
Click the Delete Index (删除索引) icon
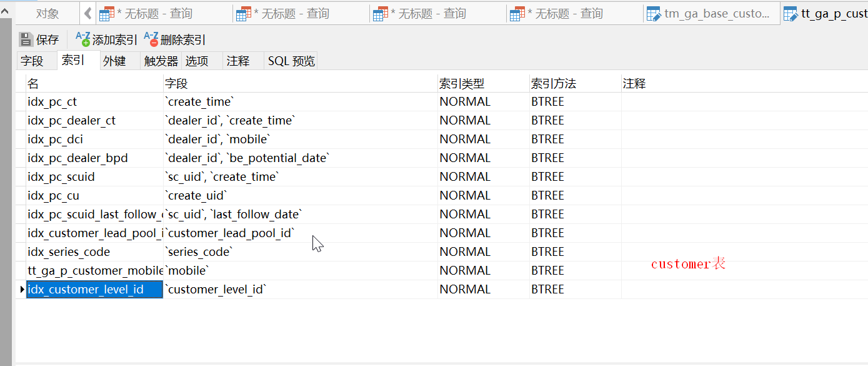(x=151, y=40)
